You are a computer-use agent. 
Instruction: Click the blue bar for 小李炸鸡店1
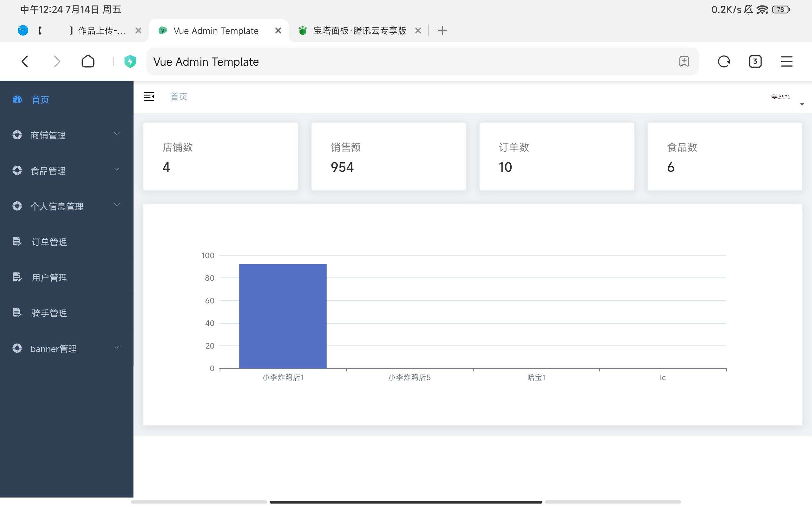click(x=283, y=316)
